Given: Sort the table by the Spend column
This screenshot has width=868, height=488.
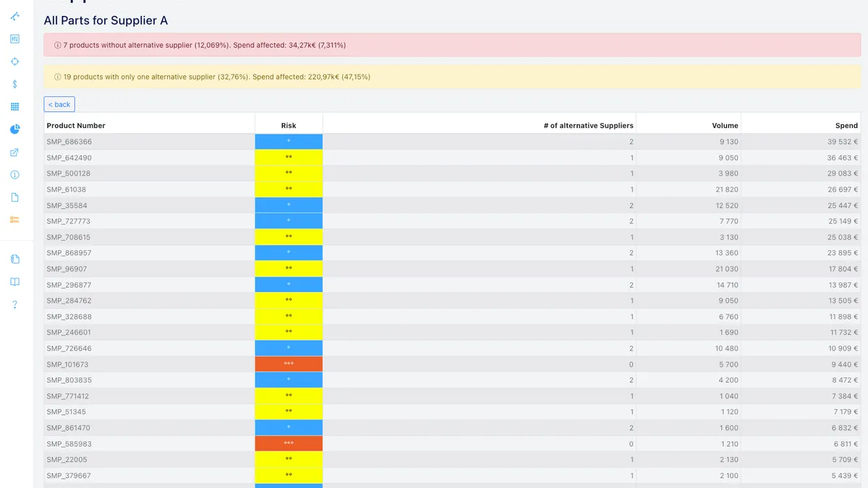Looking at the screenshot, I should pos(846,125).
